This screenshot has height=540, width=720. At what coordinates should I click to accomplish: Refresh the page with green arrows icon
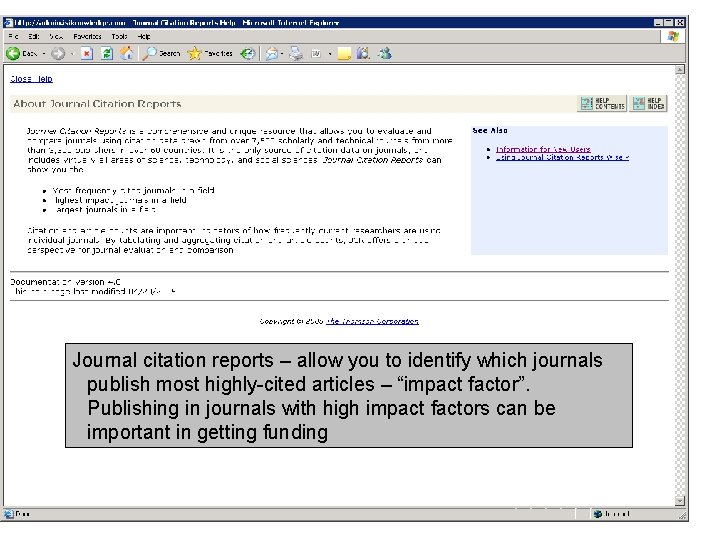click(x=107, y=54)
